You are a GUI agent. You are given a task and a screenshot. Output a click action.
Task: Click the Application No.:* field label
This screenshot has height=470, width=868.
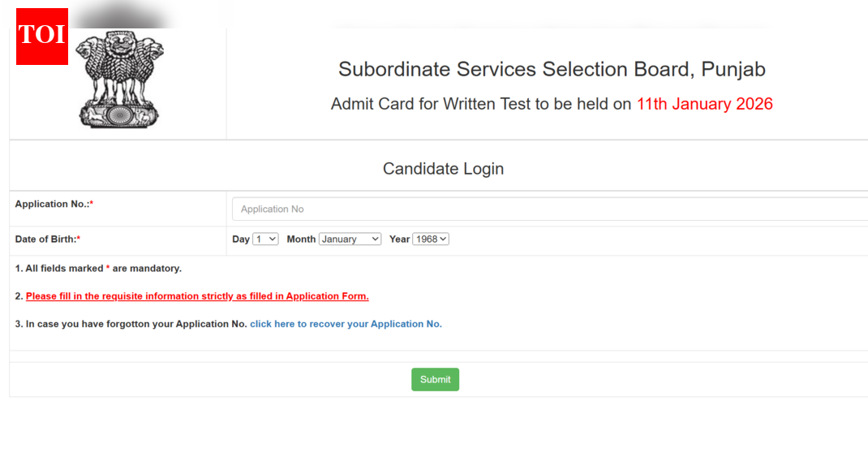(54, 204)
